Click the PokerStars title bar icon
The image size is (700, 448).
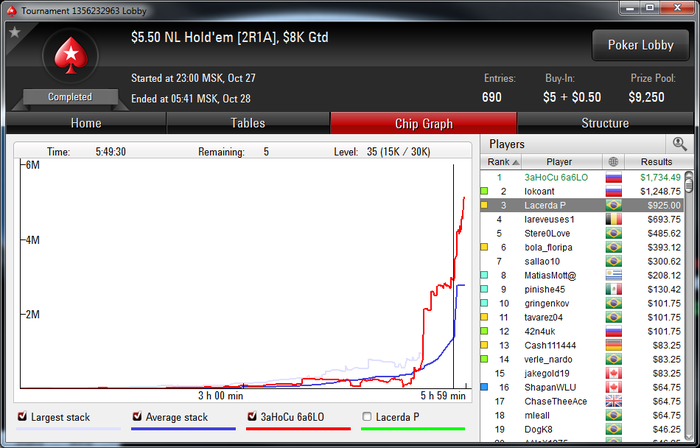tap(12, 11)
